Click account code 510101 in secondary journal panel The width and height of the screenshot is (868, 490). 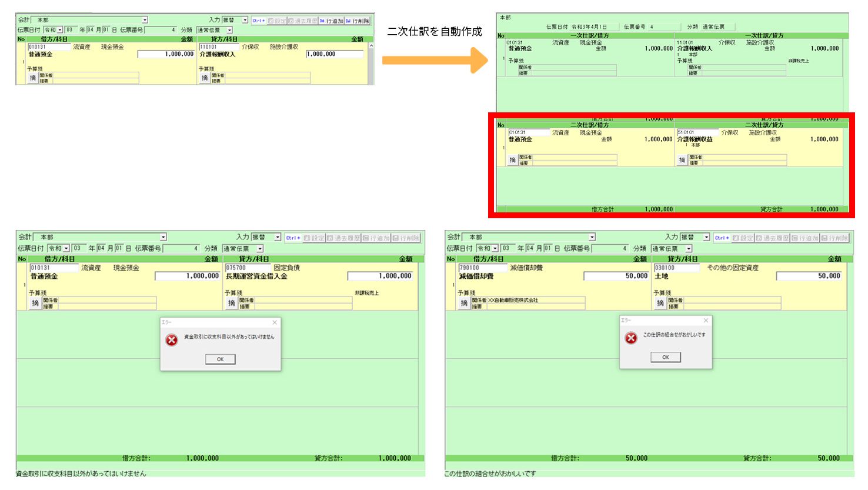(697, 132)
